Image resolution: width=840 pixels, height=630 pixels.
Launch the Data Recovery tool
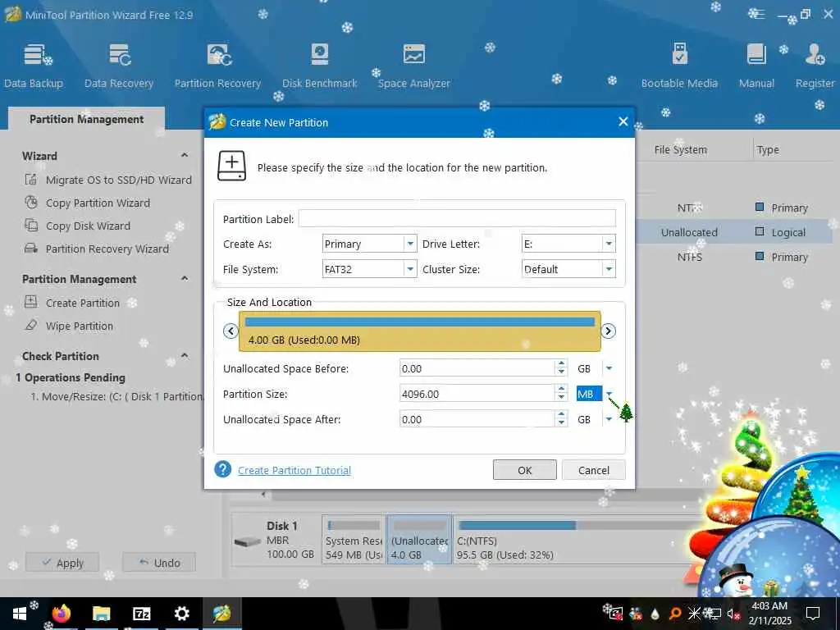(x=119, y=66)
